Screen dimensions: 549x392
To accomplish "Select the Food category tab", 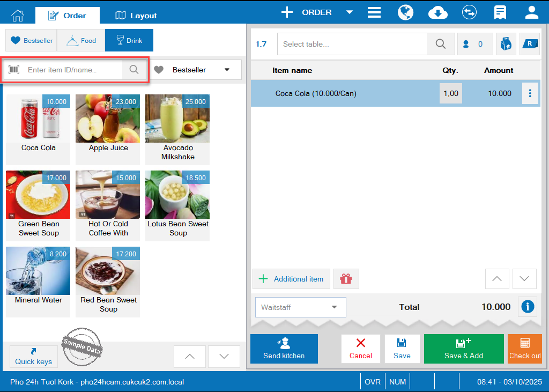I will 81,40.
